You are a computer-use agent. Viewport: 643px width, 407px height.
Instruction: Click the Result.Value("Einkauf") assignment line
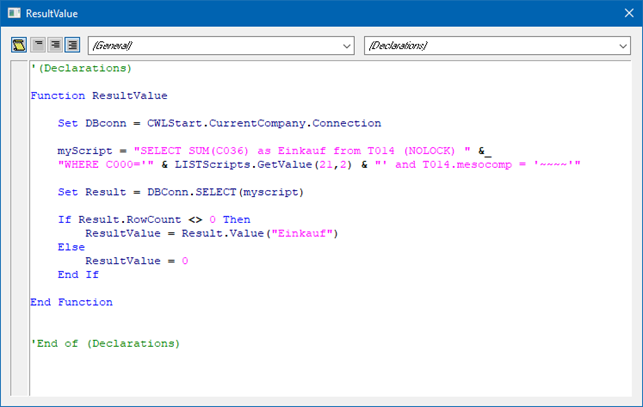212,233
